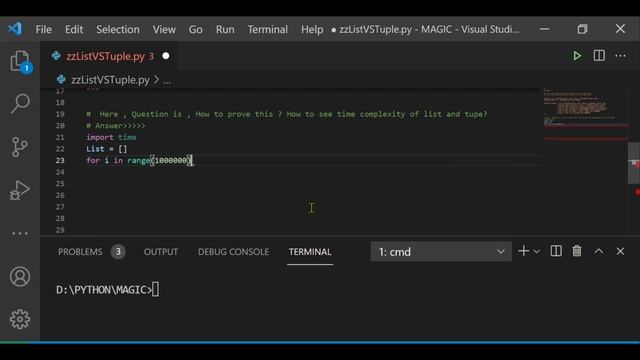The width and height of the screenshot is (640, 360).
Task: Maximize the panel with up chevron
Action: click(598, 251)
